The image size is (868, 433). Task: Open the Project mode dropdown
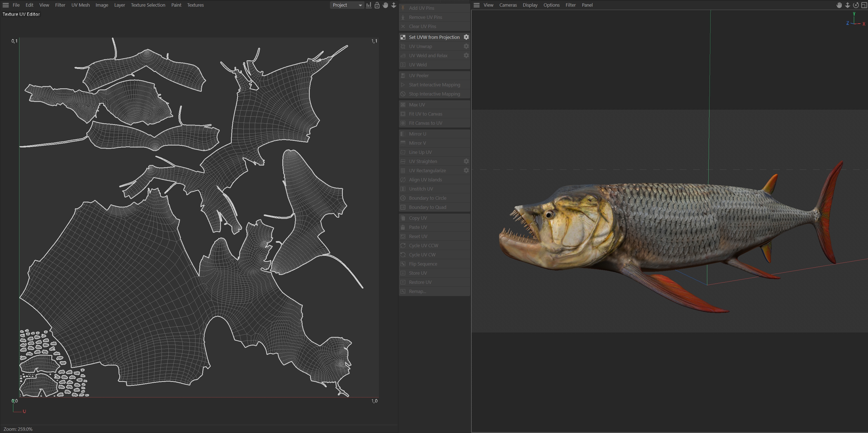[x=347, y=5]
